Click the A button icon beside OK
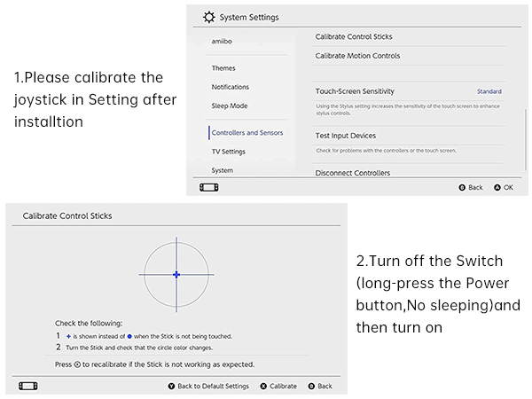The height and width of the screenshot is (399, 532). click(x=497, y=188)
